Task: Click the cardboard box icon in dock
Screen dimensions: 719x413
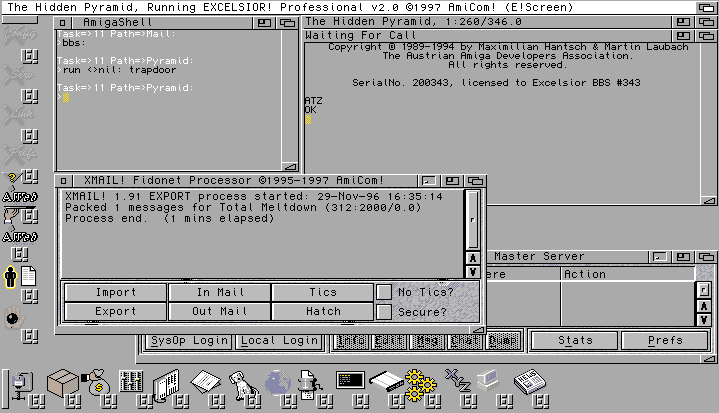Action: point(64,383)
